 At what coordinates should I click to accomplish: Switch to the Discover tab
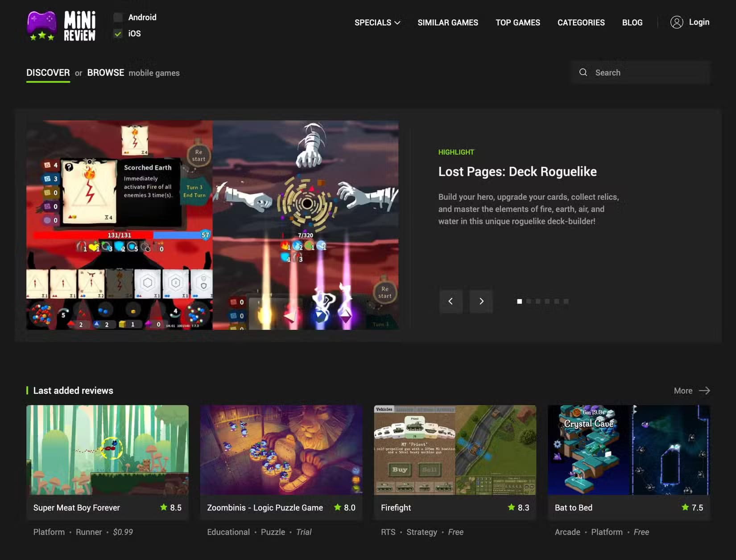[x=48, y=73]
